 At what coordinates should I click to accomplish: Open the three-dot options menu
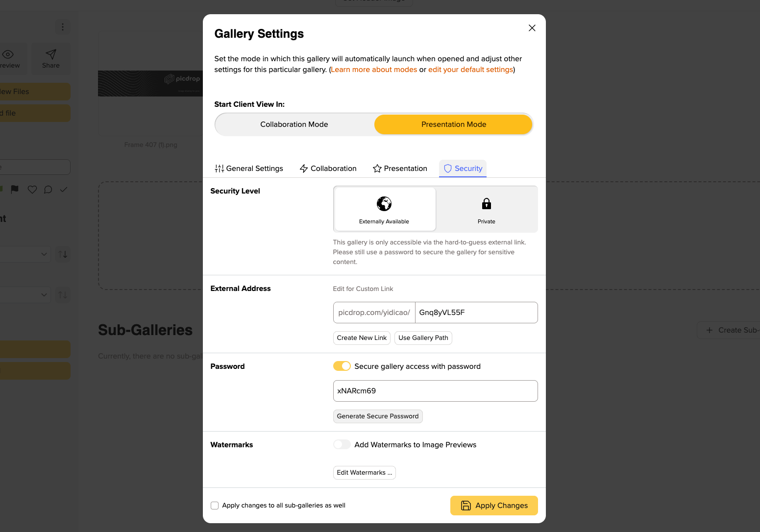coord(63,27)
